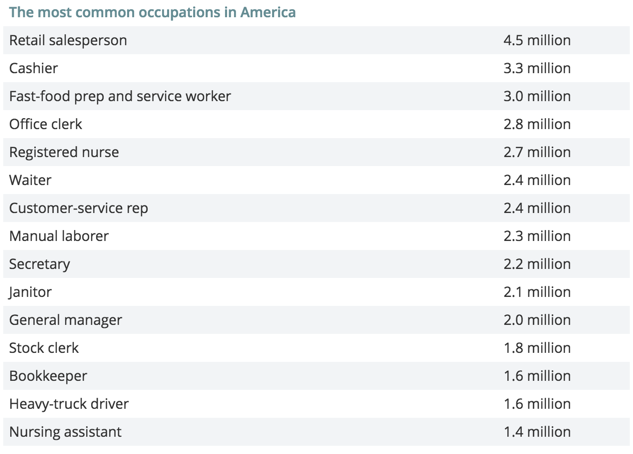633x454 pixels.
Task: Click the Office clerk row label
Action: pos(45,124)
